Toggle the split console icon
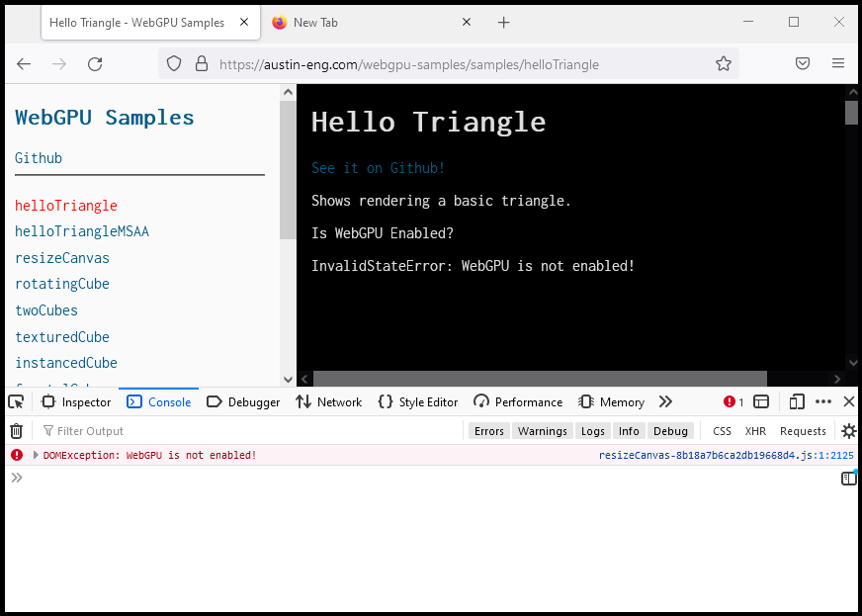 point(760,401)
